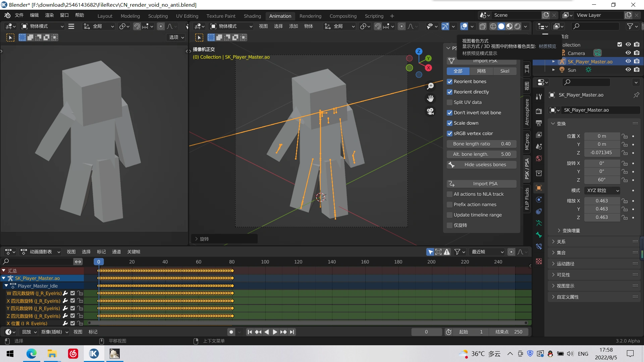Open the 渲染 menu

tap(49, 15)
